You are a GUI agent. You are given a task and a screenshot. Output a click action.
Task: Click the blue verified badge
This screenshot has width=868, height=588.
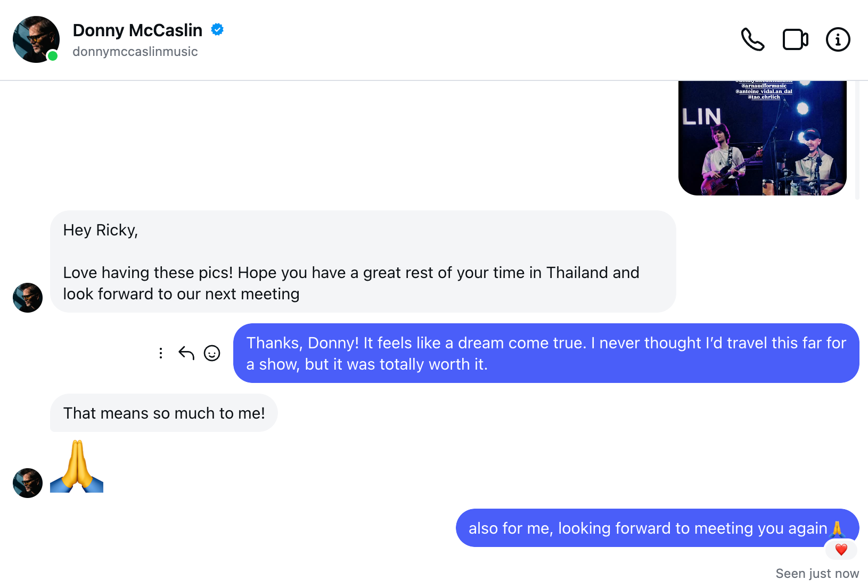pyautogui.click(x=217, y=30)
